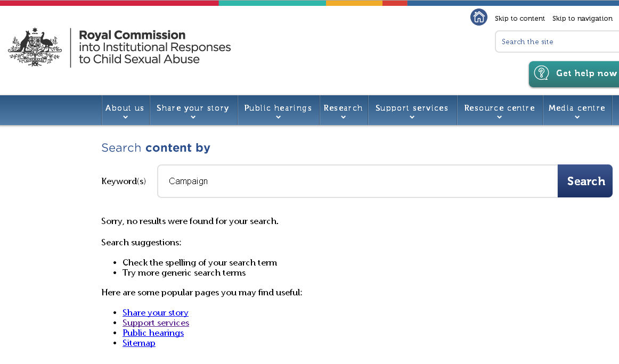Expand the Public hearings dropdown chevron
This screenshot has height=364, width=619.
(x=278, y=118)
